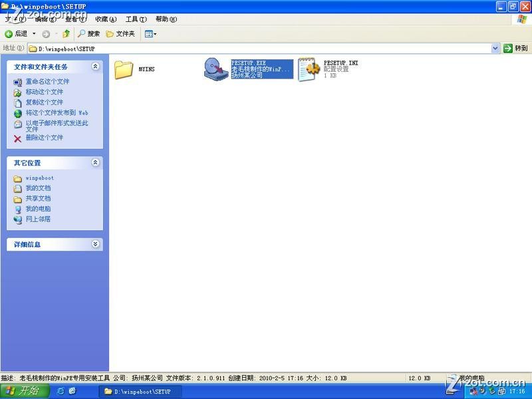Viewport: 532px width, 399px height.
Task: Open the Tools (工具) menu
Action: (x=136, y=19)
